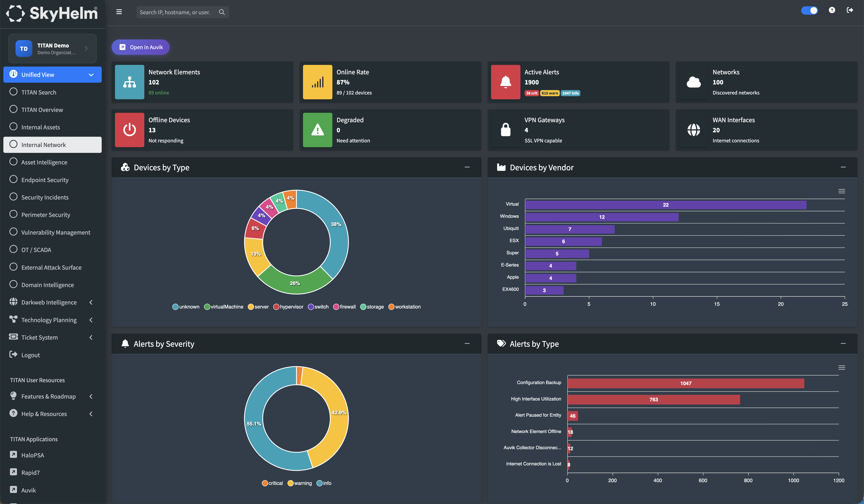The height and width of the screenshot is (504, 864).
Task: Click the 815 warn alert badge
Action: point(550,93)
